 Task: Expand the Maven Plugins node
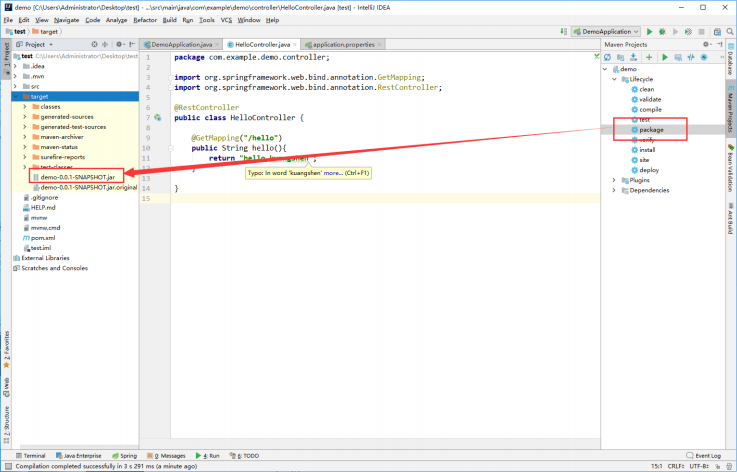pyautogui.click(x=614, y=180)
